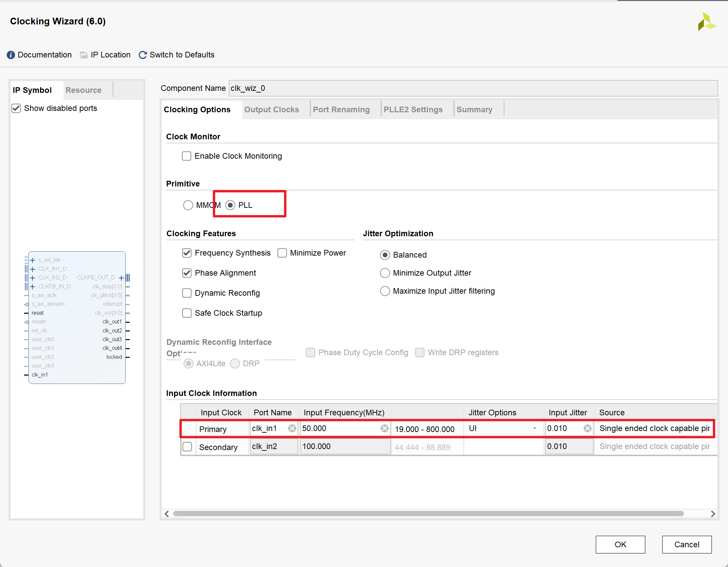Click the scroll right arrow
728x567 pixels.
713,514
